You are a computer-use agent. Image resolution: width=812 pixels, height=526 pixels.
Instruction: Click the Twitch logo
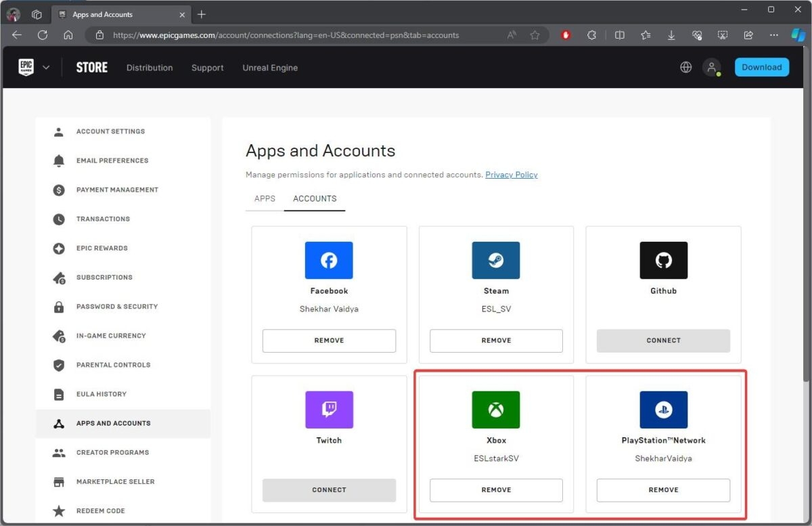[329, 409]
